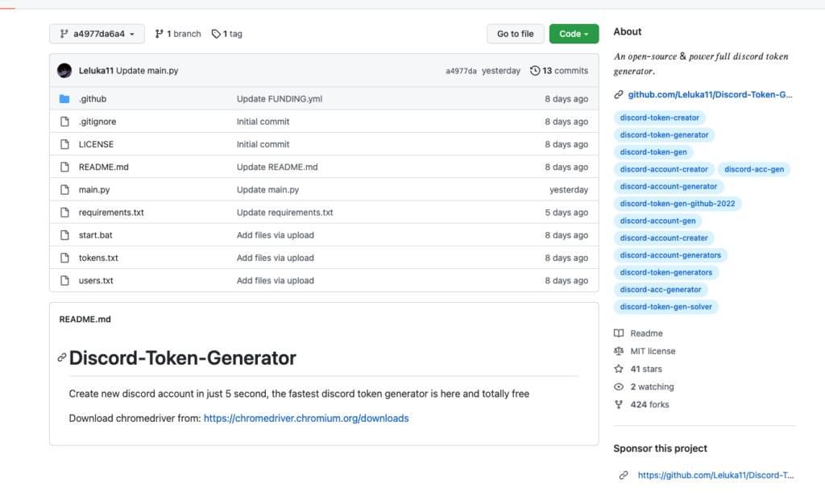The image size is (825, 504).
Task: Open the requirements.txt file
Action: [x=111, y=213]
